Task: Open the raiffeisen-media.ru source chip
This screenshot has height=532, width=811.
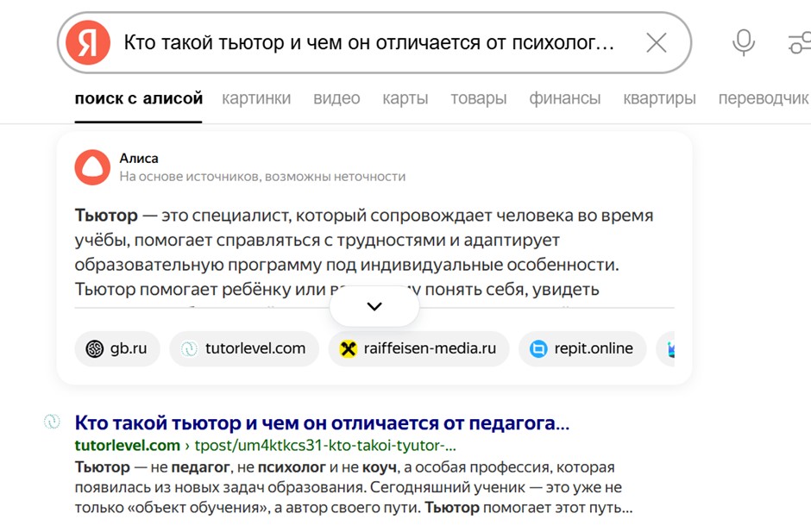Action: click(418, 348)
